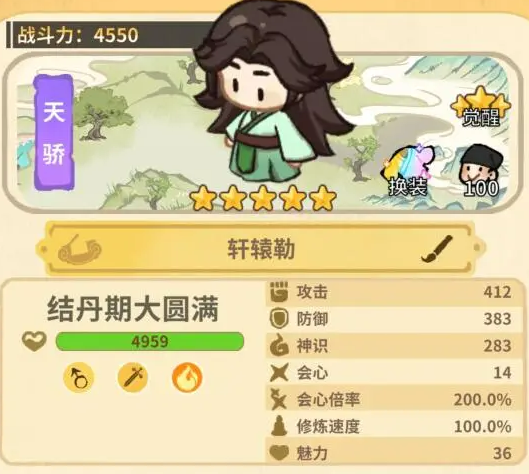Select the fire element icon
Screen dimensions: 529x474
point(187,377)
